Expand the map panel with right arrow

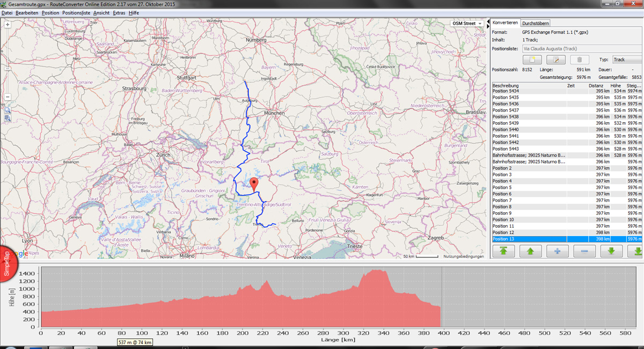(488, 27)
